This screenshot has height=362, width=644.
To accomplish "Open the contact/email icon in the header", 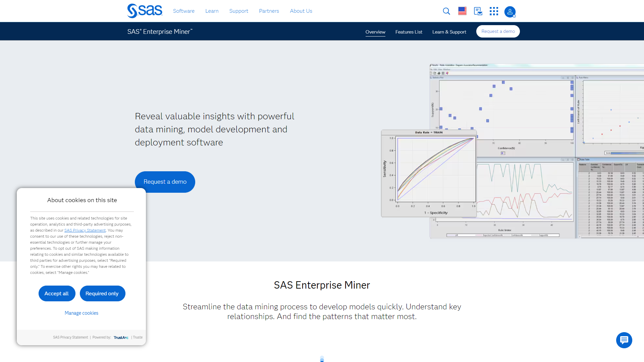I will (x=478, y=11).
